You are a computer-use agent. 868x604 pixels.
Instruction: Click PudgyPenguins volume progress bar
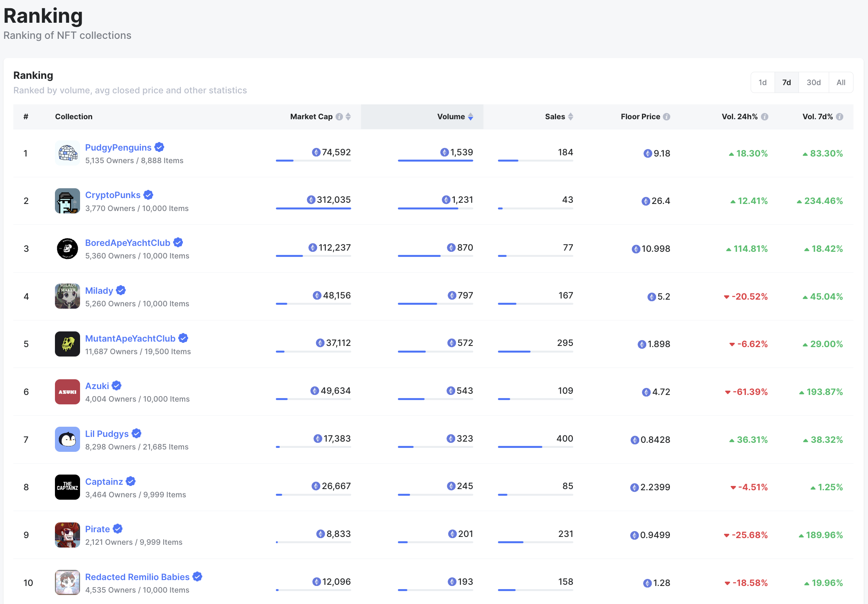coord(436,160)
